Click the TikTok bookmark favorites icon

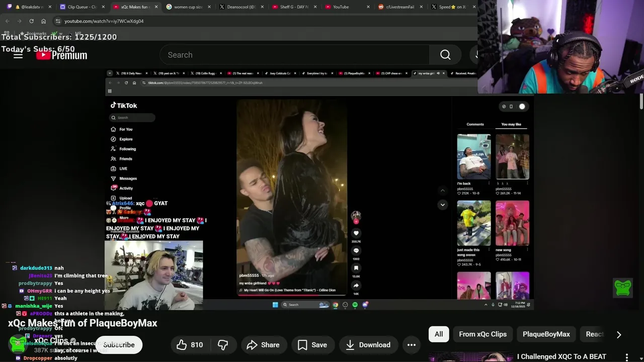[x=356, y=268]
